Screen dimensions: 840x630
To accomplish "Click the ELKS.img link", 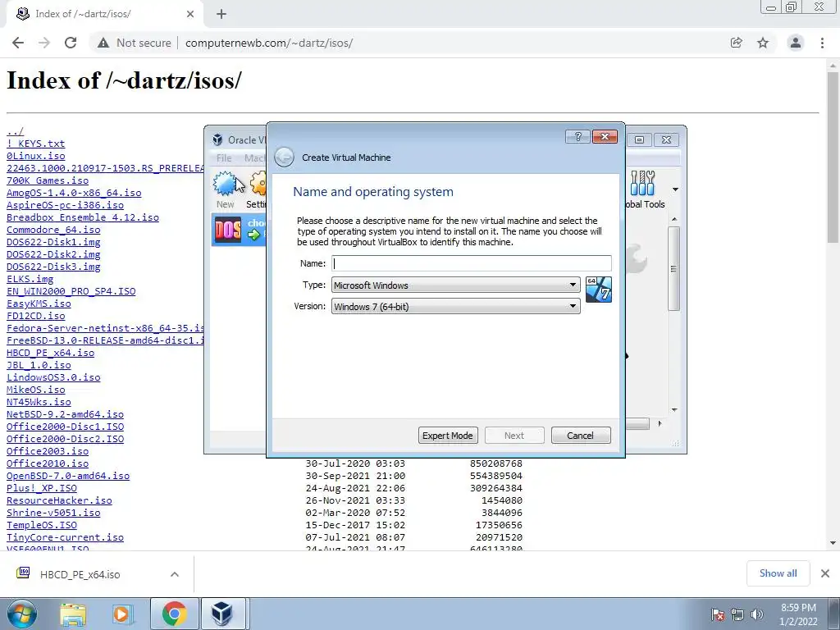I will coord(30,279).
